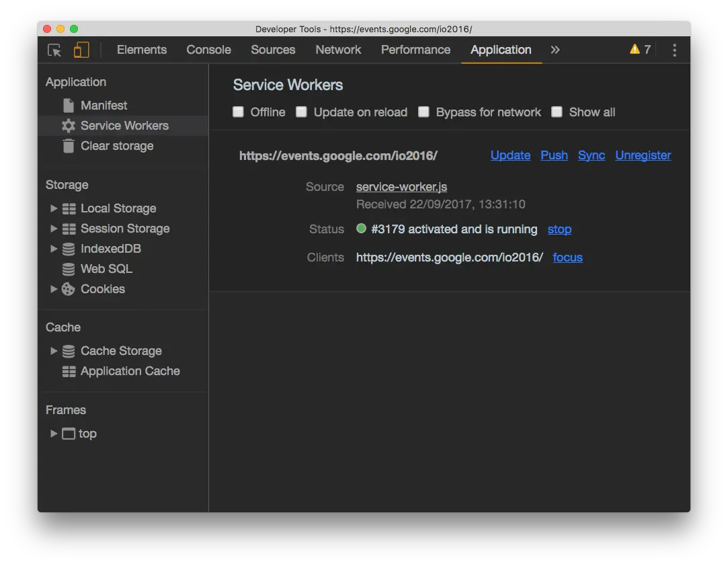Click the Web SQL database icon
The image size is (728, 566).
click(69, 269)
